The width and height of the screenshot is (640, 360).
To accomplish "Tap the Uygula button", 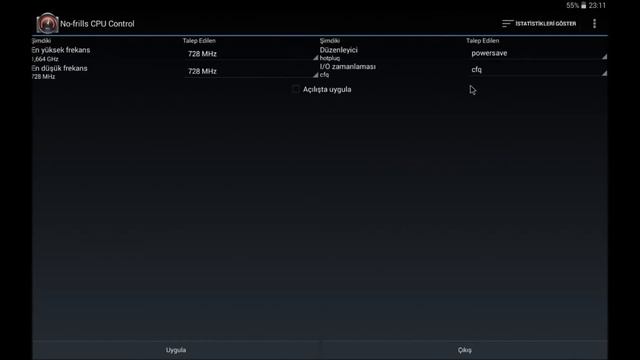I will (x=176, y=350).
